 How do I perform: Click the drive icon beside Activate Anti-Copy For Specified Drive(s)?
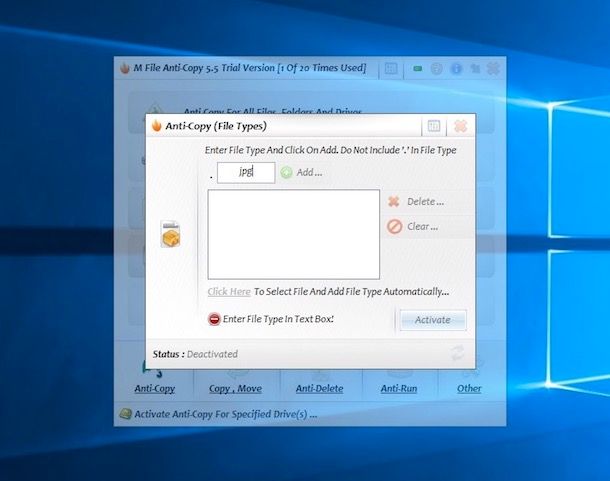tap(125, 414)
